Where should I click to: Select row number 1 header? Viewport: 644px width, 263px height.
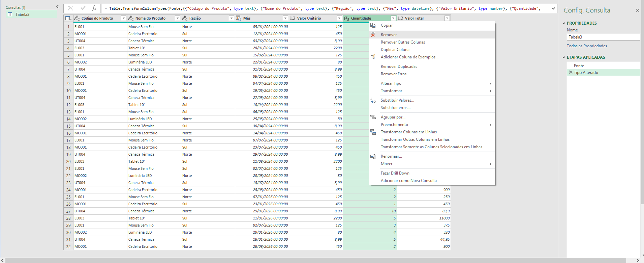click(x=68, y=27)
